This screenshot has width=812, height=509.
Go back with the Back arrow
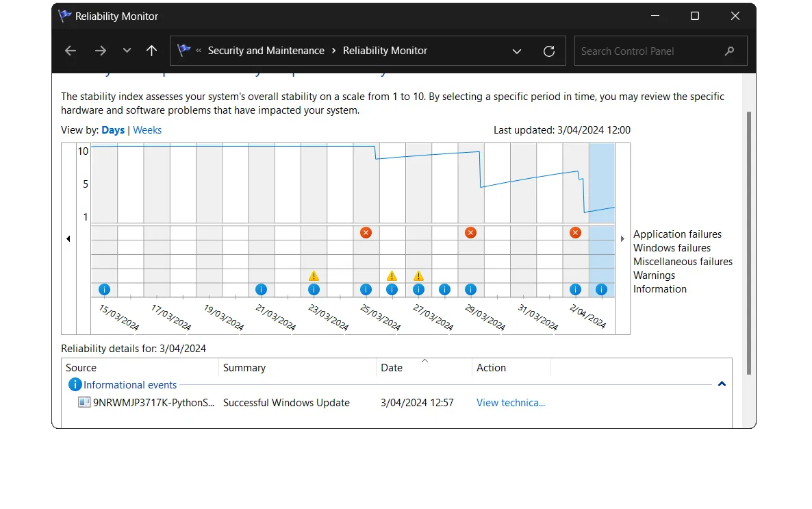[x=71, y=51]
